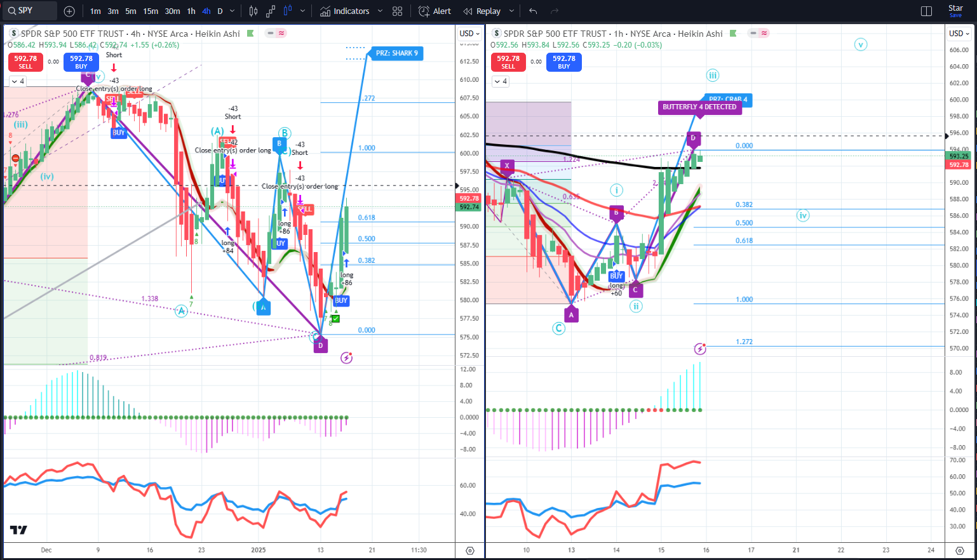Click the 1h chart title SPDR S&P 500 ETF TRUST
The image size is (977, 560).
point(555,34)
